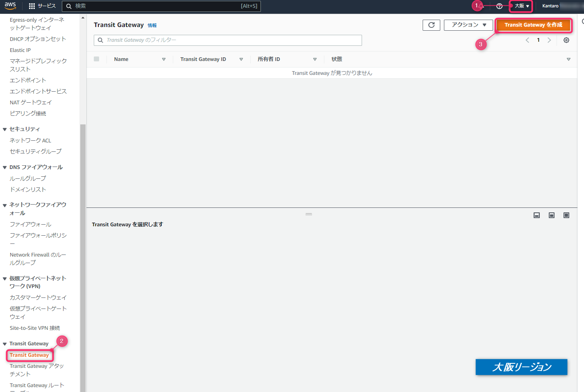Screen dimensions: 584x392
Task: Open Egress-only インターネットゲートウェイ page
Action: 37,24
